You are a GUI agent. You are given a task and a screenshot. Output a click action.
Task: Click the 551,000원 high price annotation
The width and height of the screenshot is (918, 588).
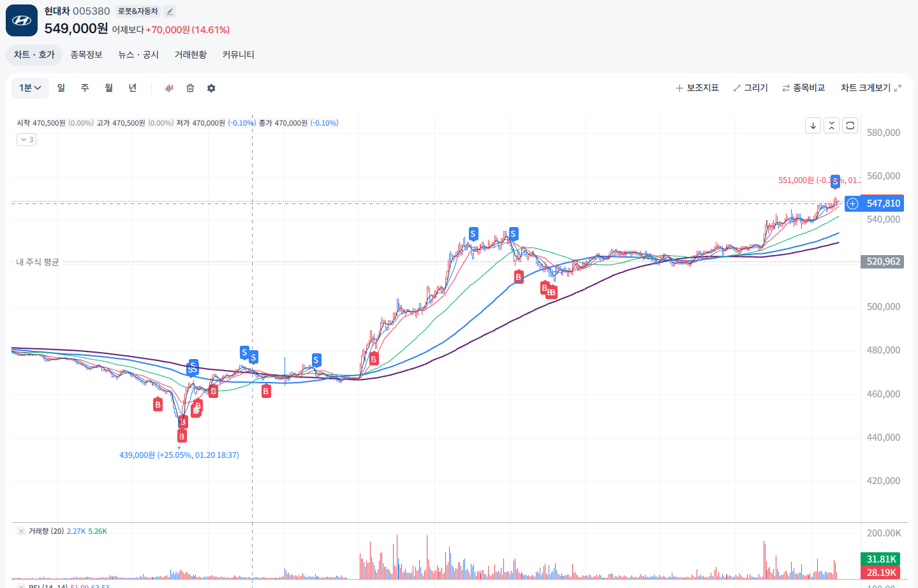[819, 180]
